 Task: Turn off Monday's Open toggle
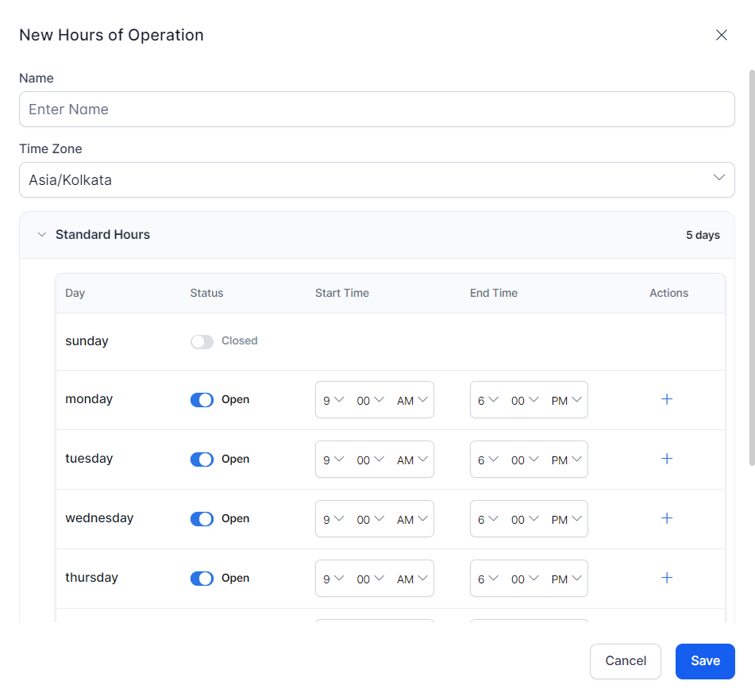[202, 400]
